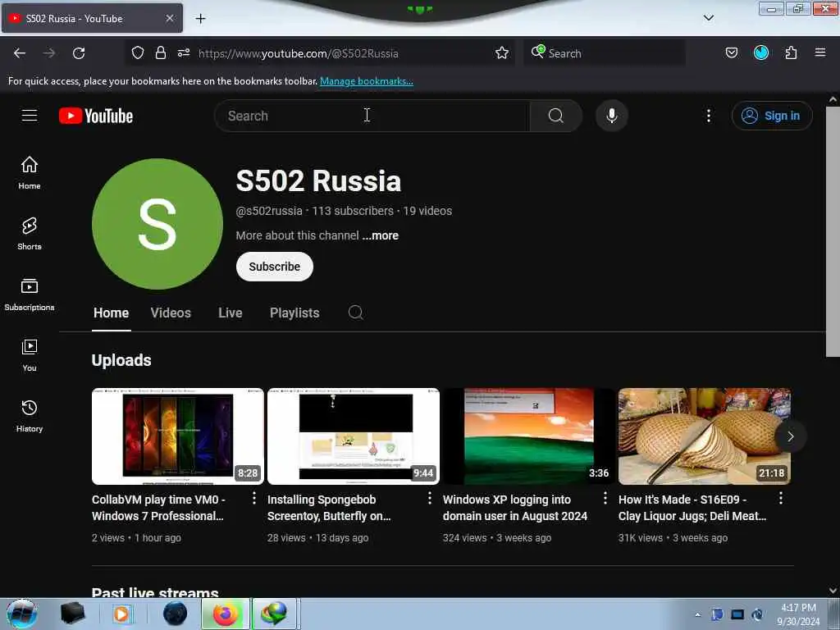Open the deli meat video thumbnail
The width and height of the screenshot is (840, 630).
click(705, 436)
